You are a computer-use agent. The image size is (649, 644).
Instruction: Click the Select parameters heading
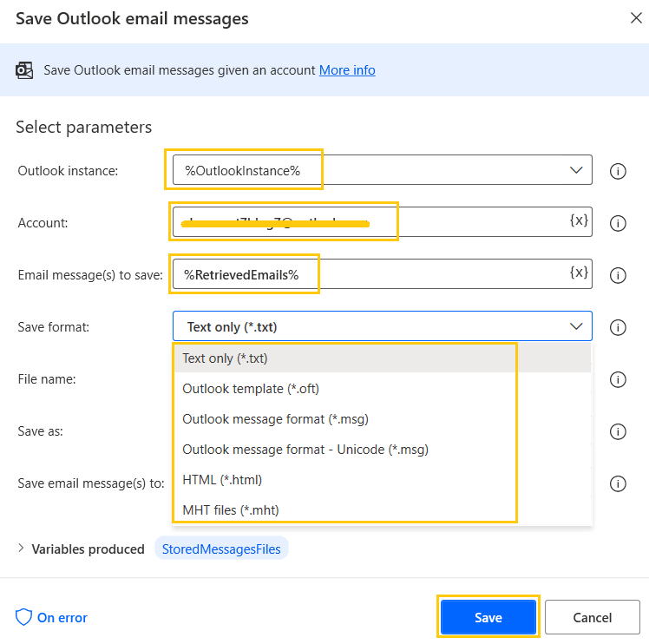tap(83, 127)
